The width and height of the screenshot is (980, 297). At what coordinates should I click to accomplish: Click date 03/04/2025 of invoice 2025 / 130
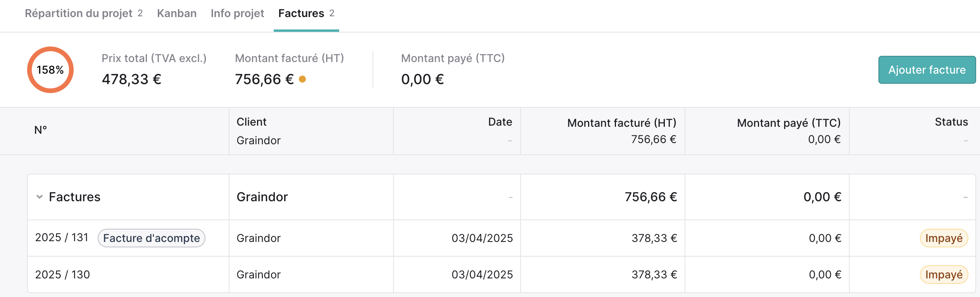pos(482,275)
